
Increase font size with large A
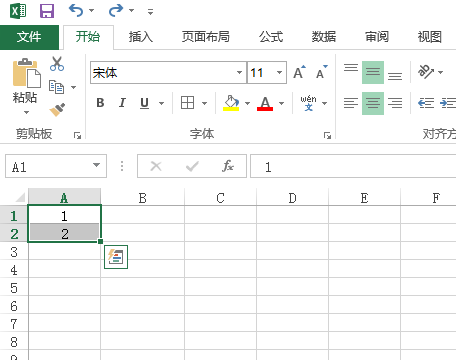click(299, 72)
